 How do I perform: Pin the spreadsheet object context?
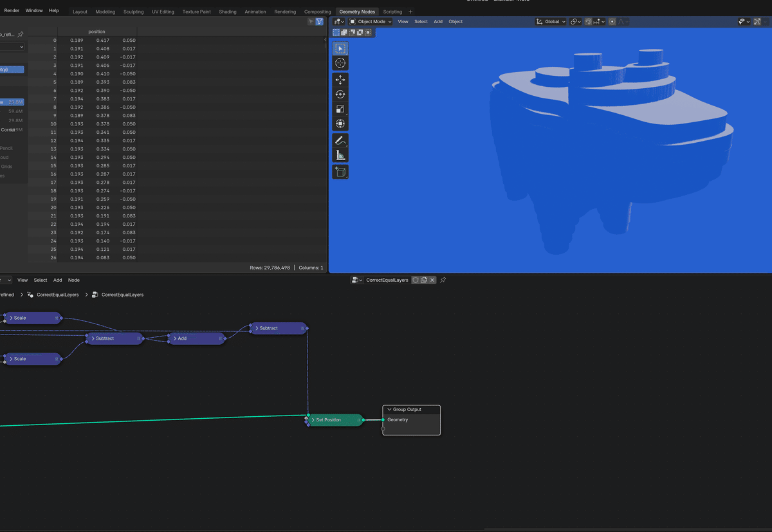point(21,34)
